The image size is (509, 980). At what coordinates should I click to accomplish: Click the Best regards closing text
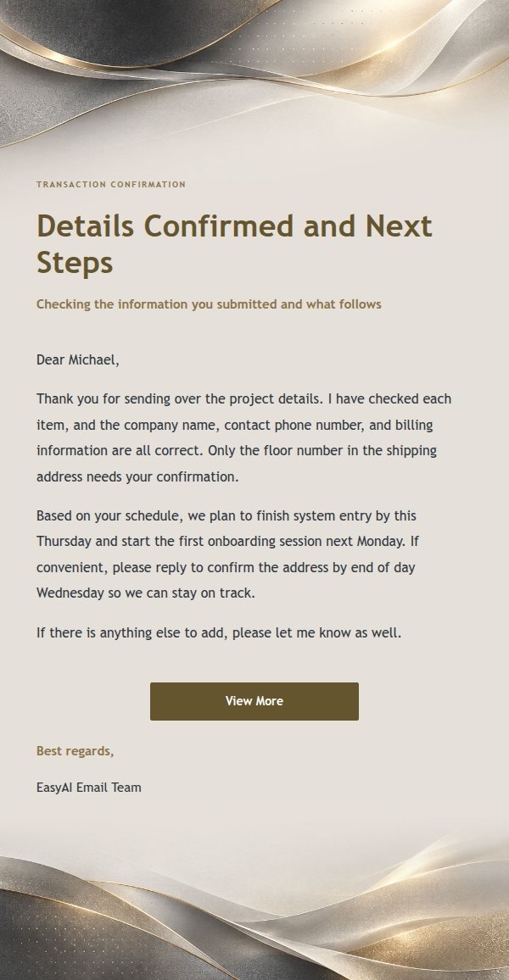pyautogui.click(x=75, y=750)
